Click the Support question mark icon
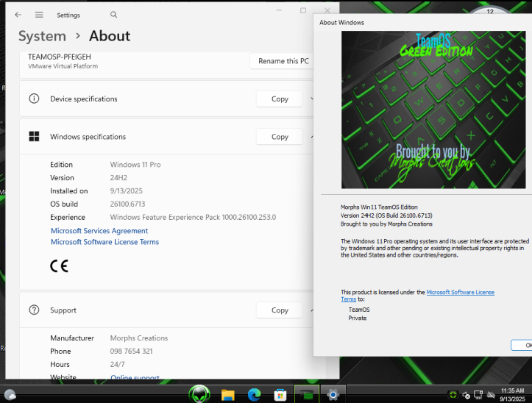The height and width of the screenshot is (403, 532). (34, 310)
